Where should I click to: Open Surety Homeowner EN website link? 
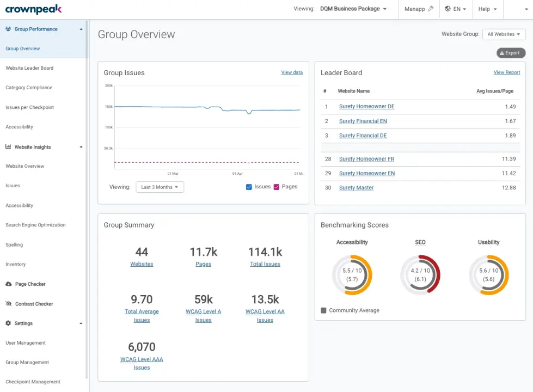367,173
